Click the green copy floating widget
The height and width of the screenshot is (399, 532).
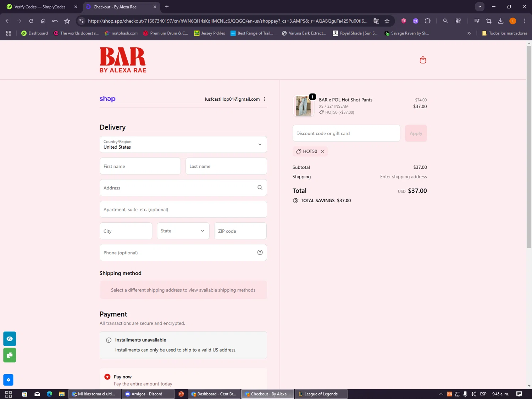(x=10, y=355)
